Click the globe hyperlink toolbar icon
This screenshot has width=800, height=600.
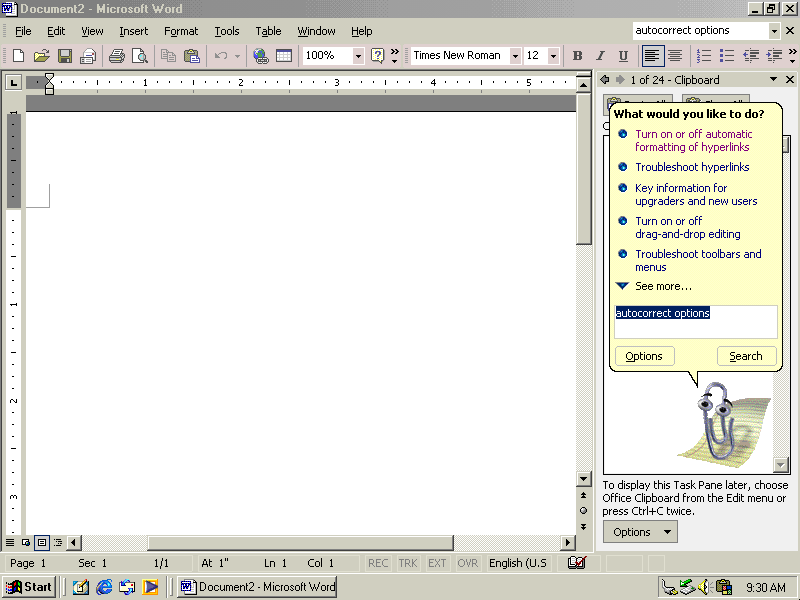coord(261,56)
